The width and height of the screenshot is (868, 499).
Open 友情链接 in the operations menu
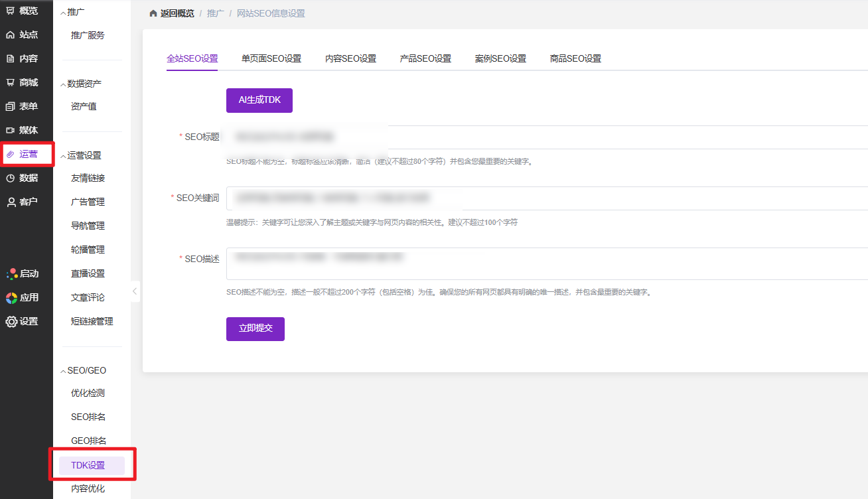tap(88, 178)
